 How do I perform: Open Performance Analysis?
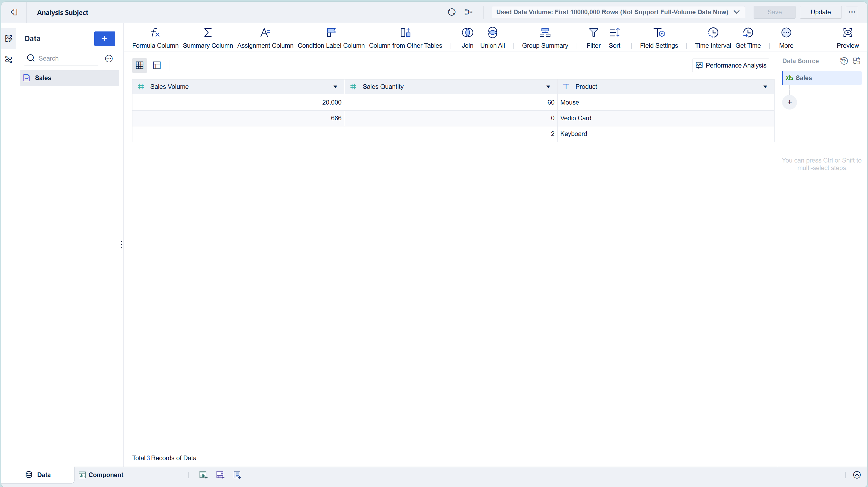(x=731, y=66)
